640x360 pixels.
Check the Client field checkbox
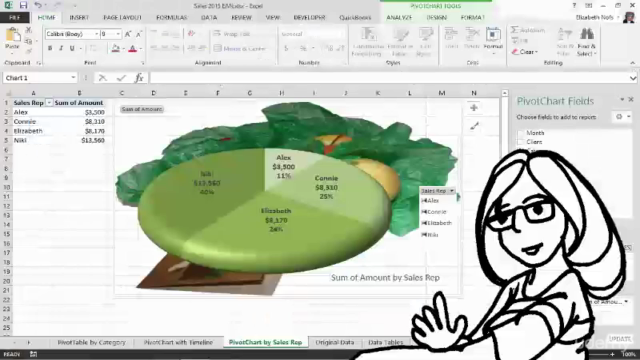pos(521,142)
